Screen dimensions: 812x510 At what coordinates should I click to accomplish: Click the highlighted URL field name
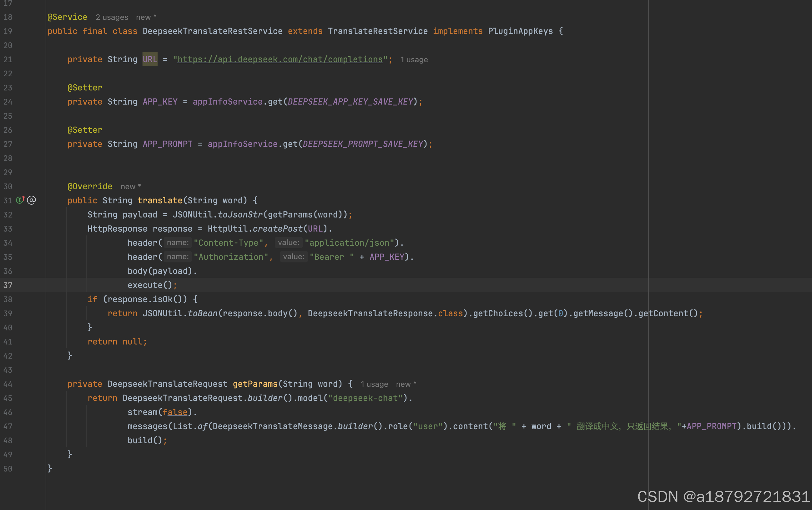pyautogui.click(x=150, y=59)
